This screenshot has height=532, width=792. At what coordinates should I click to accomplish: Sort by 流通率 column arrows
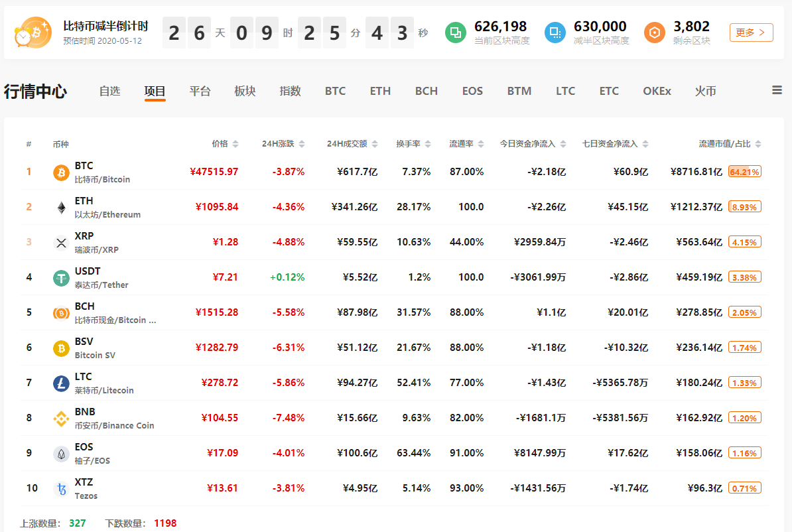pyautogui.click(x=481, y=144)
